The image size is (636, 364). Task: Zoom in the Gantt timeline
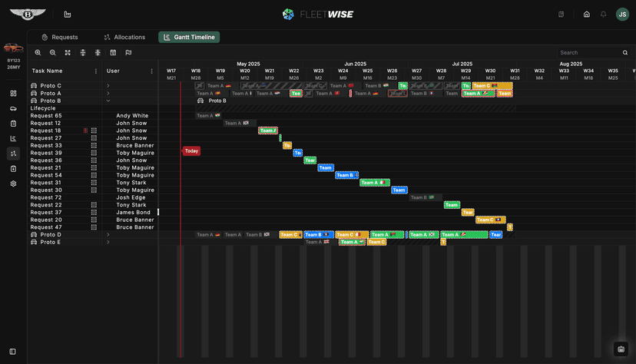pyautogui.click(x=38, y=53)
